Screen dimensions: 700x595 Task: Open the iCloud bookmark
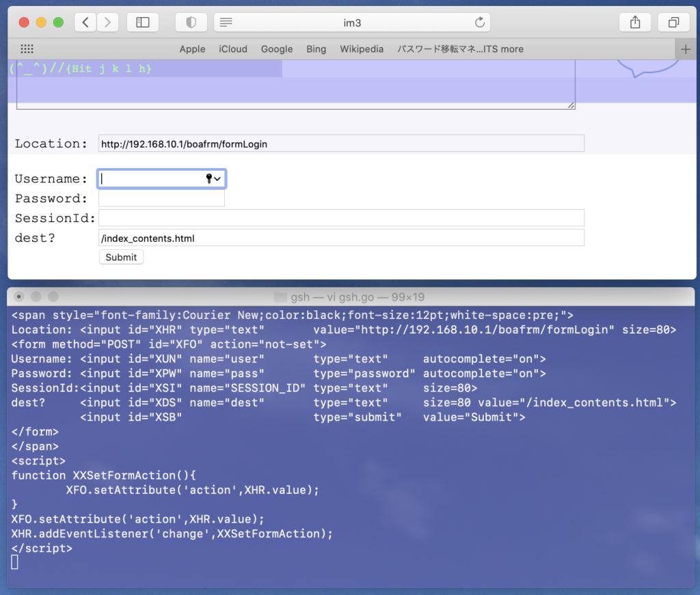pos(233,49)
